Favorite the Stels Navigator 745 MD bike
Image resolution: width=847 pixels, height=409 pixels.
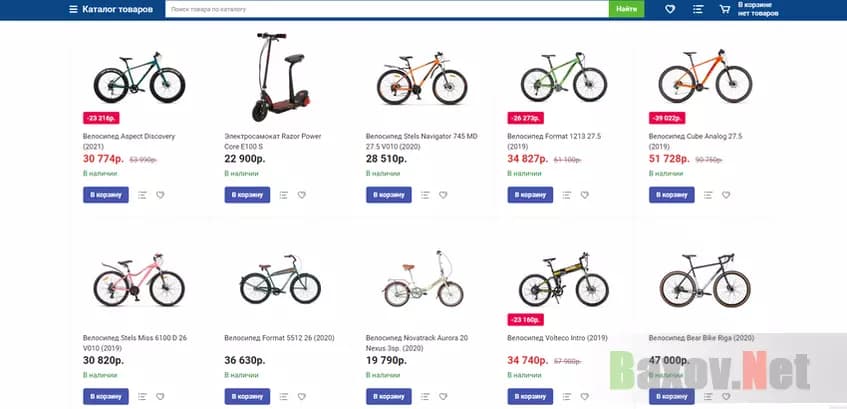pos(444,195)
